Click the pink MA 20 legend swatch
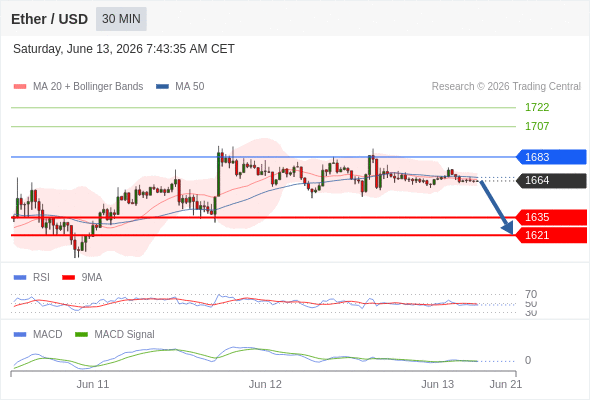Viewport: 590px width, 400px height. click(x=20, y=87)
